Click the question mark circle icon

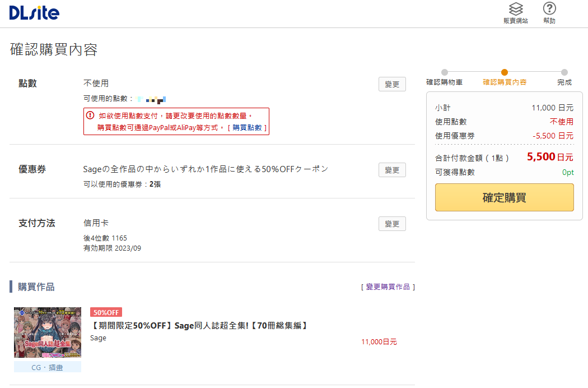549,8
